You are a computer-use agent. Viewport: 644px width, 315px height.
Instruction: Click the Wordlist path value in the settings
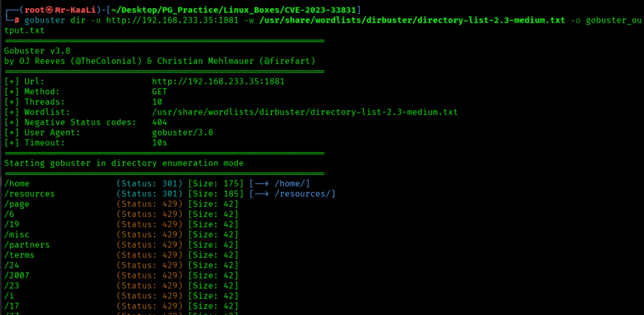(x=304, y=112)
